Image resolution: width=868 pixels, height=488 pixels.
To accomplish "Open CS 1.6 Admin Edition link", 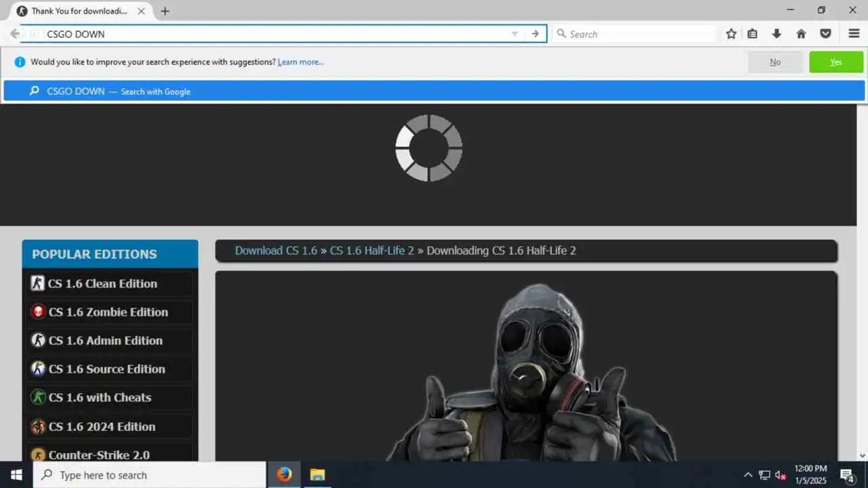I will pos(105,340).
